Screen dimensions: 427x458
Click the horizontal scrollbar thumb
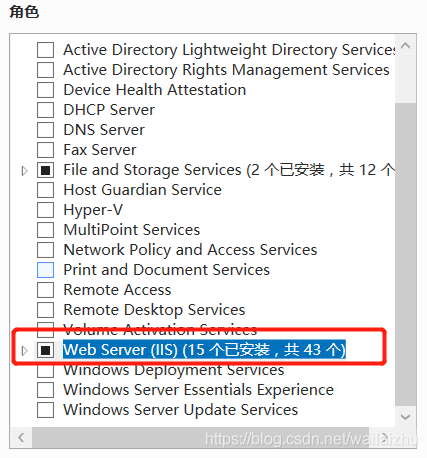click(200, 437)
